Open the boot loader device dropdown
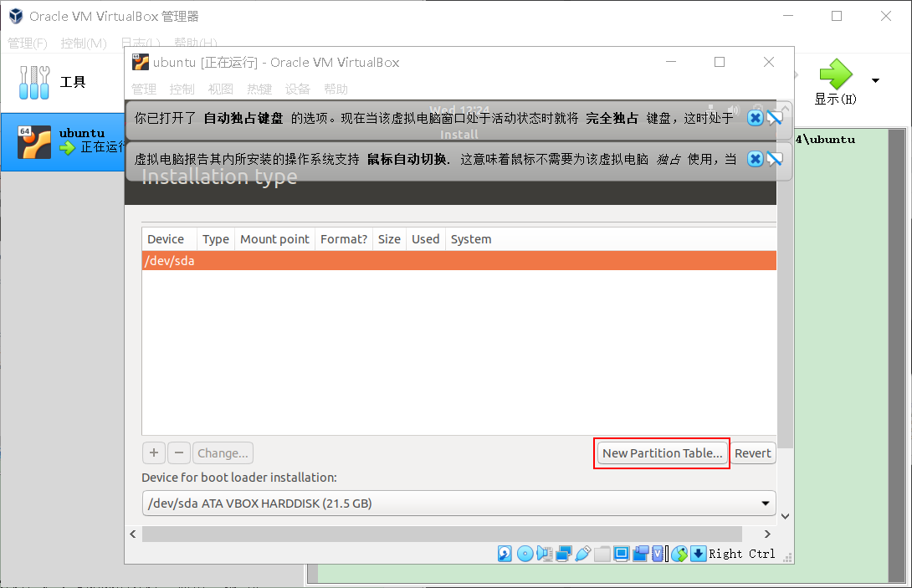The image size is (912, 588). click(x=459, y=503)
